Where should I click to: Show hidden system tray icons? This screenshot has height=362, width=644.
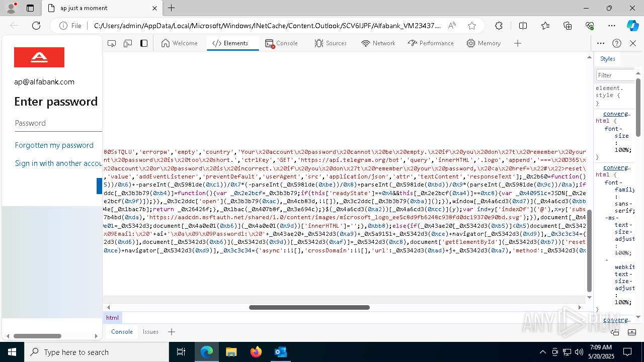coord(542,352)
